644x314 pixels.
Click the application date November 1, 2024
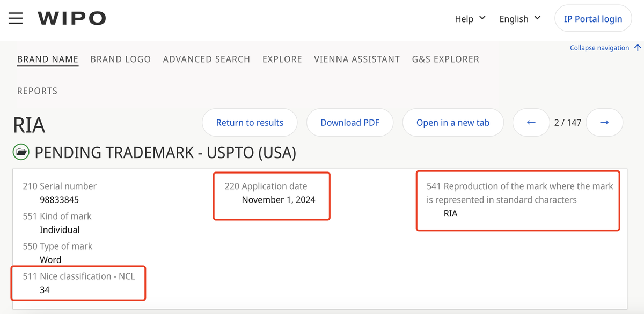point(279,200)
